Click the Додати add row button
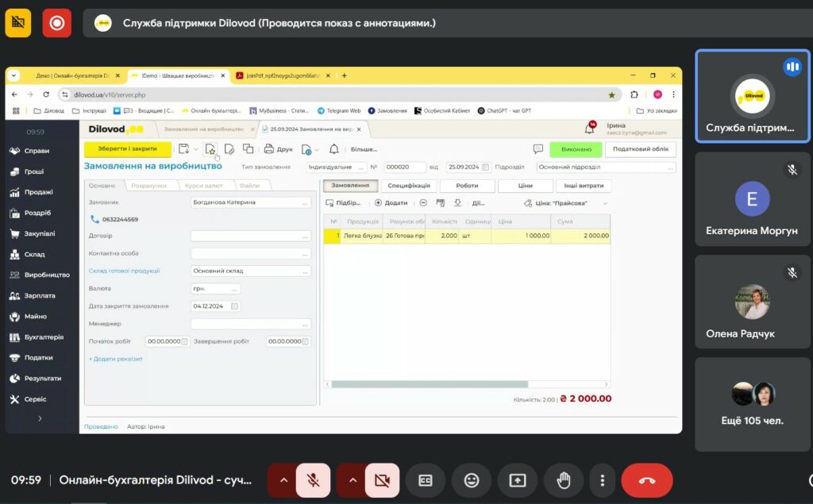Image resolution: width=813 pixels, height=504 pixels. coord(391,203)
